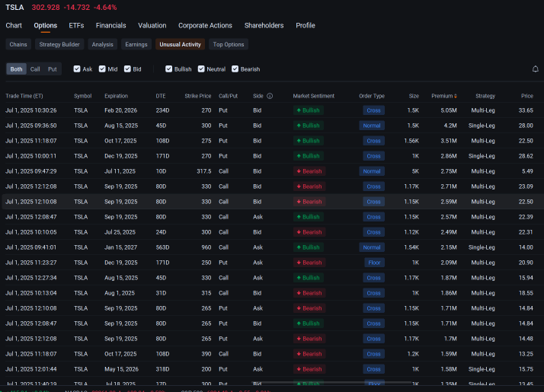This screenshot has width=544, height=392.
Task: Toggle the Bid filter checkbox
Action: pos(127,69)
